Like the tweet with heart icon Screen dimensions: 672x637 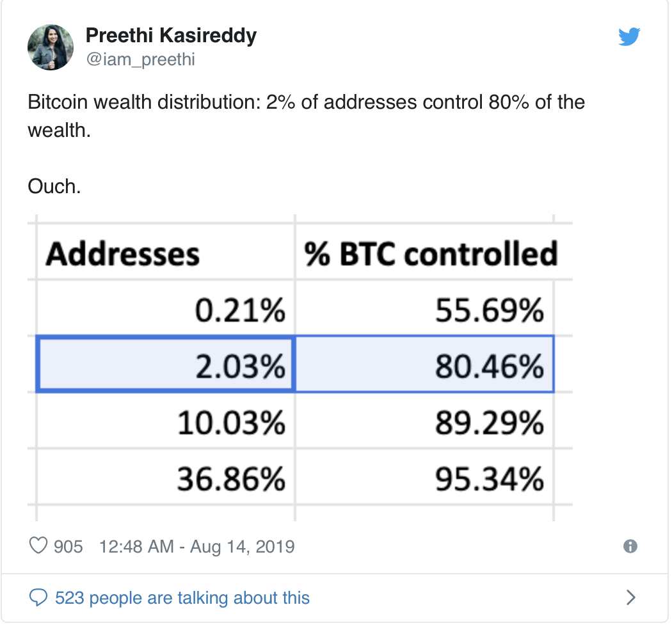point(38,546)
